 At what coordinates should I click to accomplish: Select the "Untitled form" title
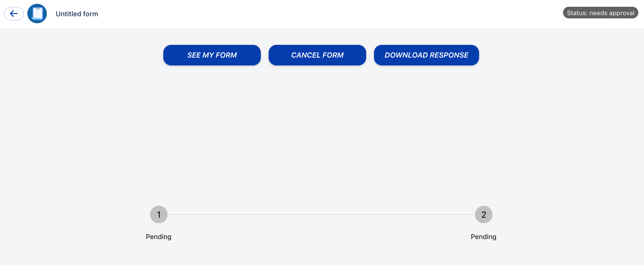77,14
